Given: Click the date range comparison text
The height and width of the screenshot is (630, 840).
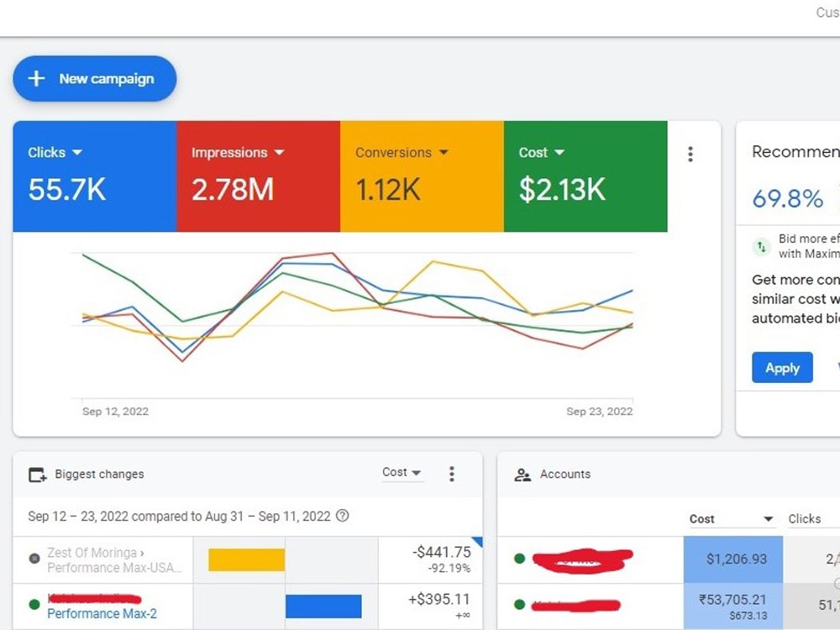Looking at the screenshot, I should click(x=180, y=517).
